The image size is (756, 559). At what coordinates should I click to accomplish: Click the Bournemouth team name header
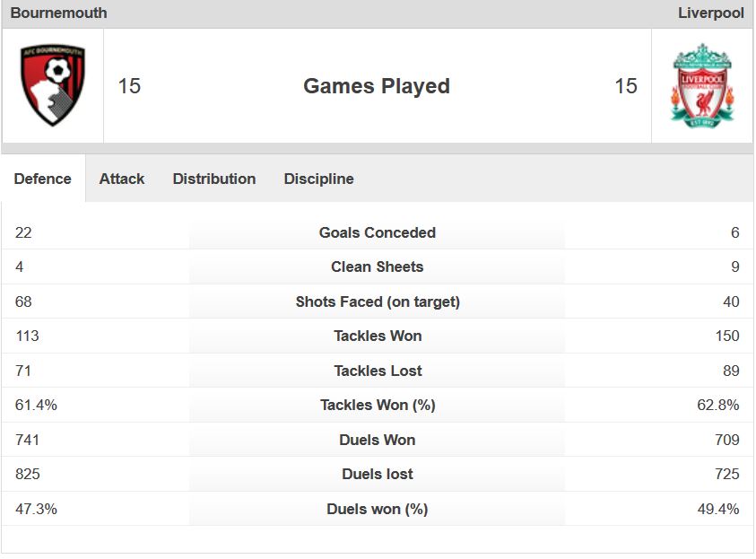(58, 13)
